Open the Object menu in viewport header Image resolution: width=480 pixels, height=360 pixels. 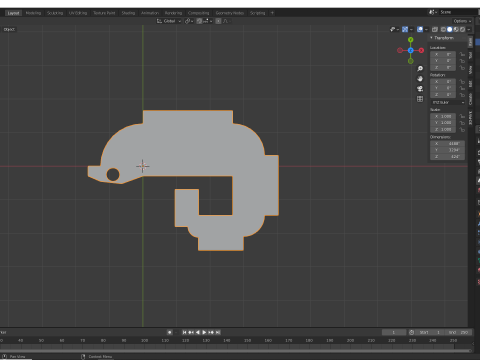tap(9, 29)
